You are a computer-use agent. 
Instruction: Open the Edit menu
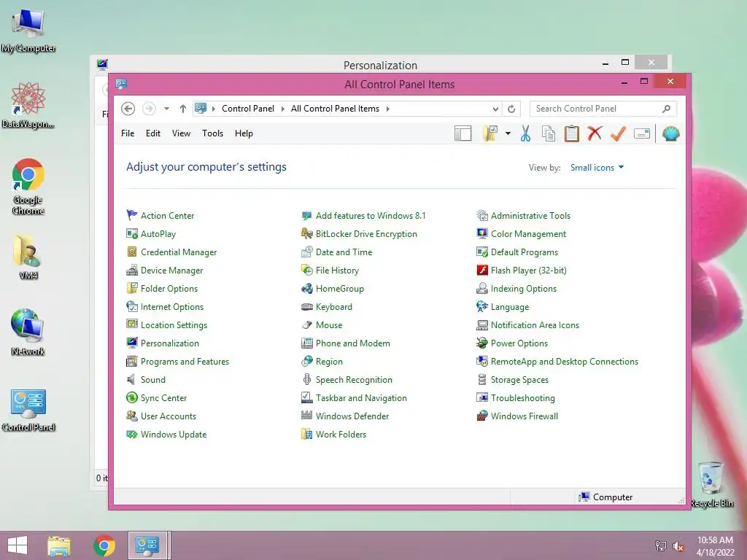pos(153,133)
